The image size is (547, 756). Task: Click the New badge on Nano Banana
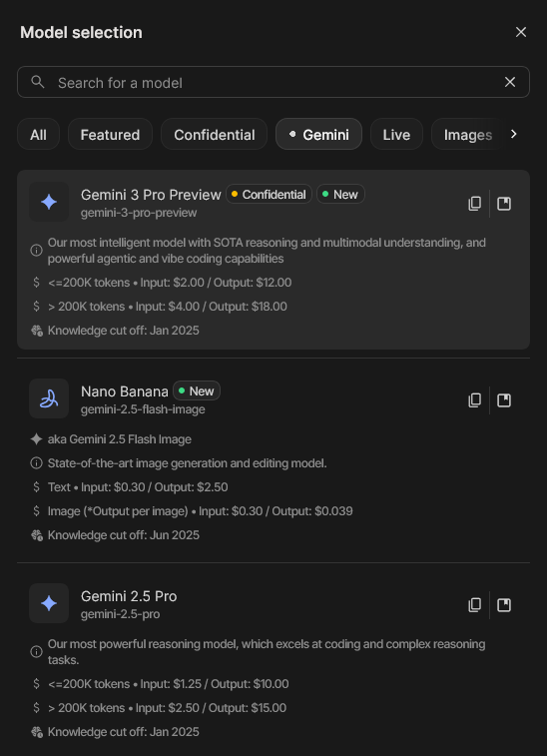pyautogui.click(x=197, y=391)
